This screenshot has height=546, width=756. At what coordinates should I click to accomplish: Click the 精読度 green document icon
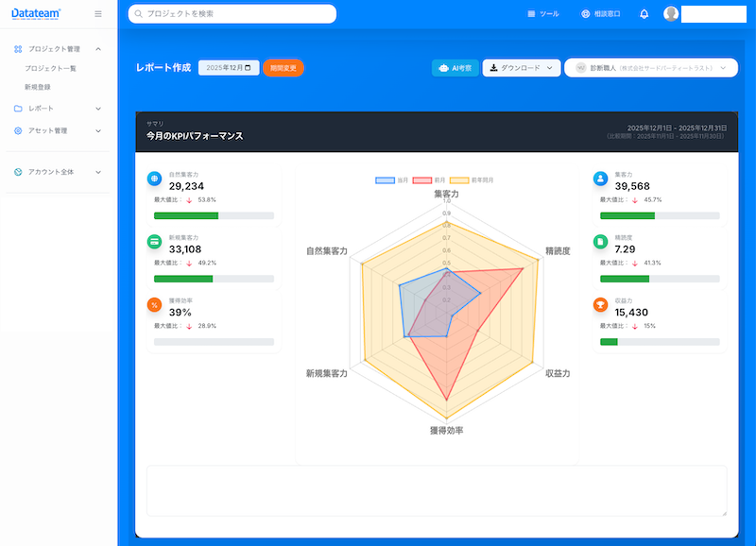pyautogui.click(x=600, y=242)
